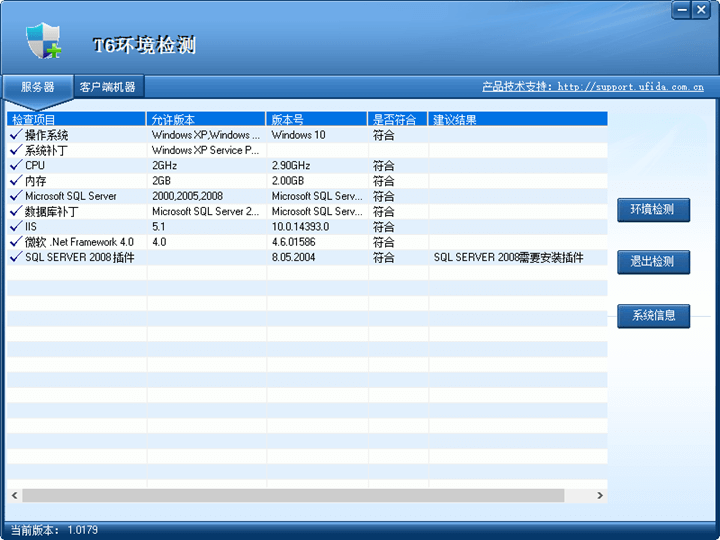Click checkmark beside SQL SERVER 2008 插件
This screenshot has height=540, width=720.
pyautogui.click(x=16, y=257)
